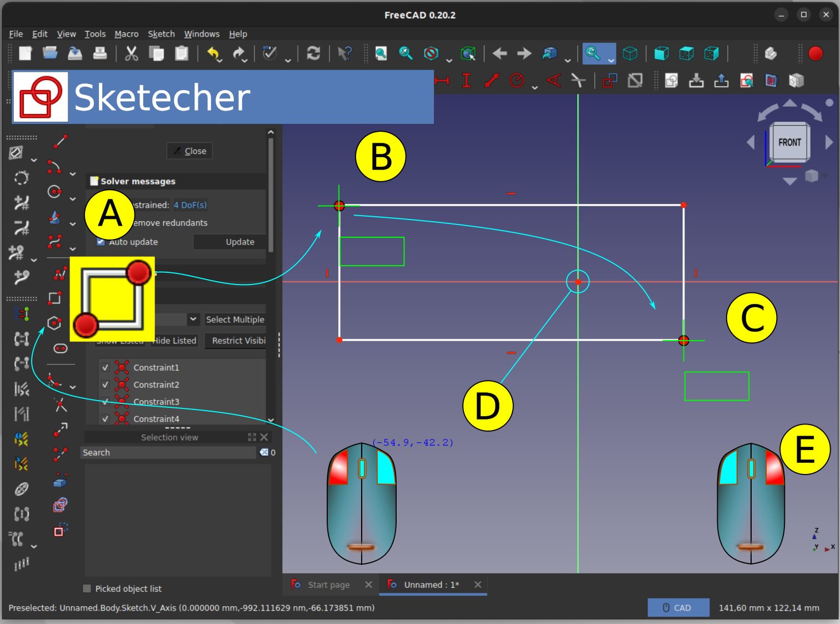
Task: Click the Paste clipboard icon
Action: [x=182, y=53]
